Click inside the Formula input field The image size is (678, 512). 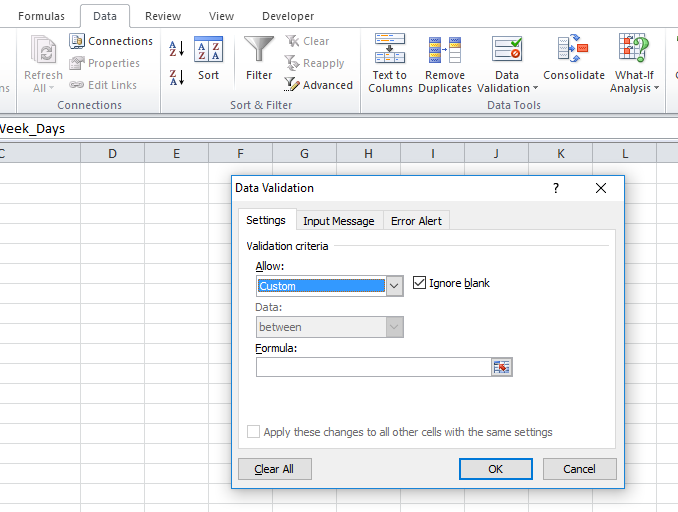[x=374, y=367]
